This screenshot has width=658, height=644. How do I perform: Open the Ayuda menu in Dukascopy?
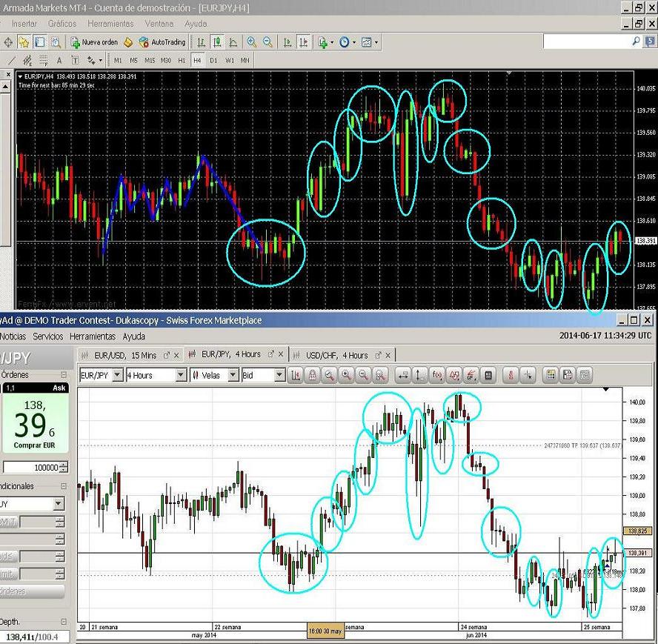[133, 336]
